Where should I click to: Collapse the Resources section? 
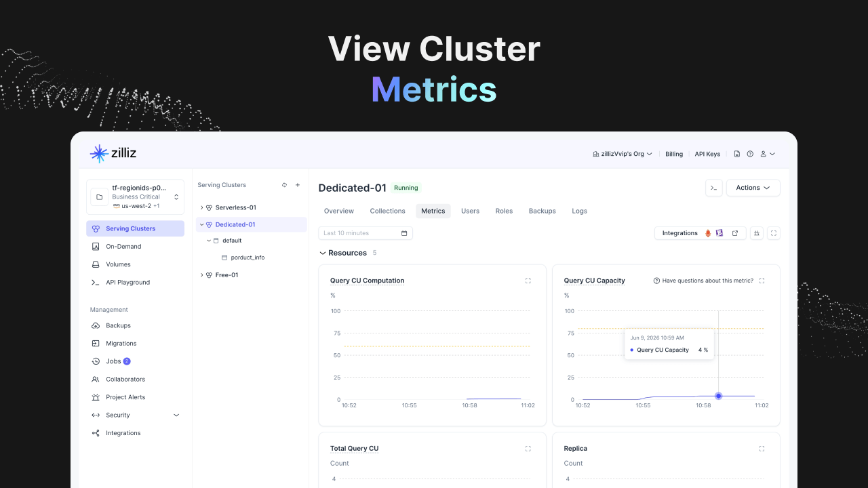[x=323, y=253]
